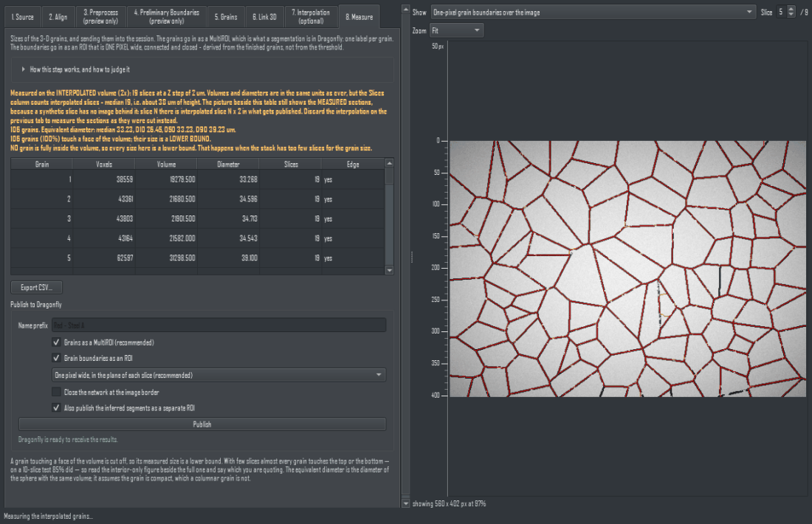Viewport: 812px width, 524px height.
Task: Click the Export CSV button
Action: coord(36,287)
